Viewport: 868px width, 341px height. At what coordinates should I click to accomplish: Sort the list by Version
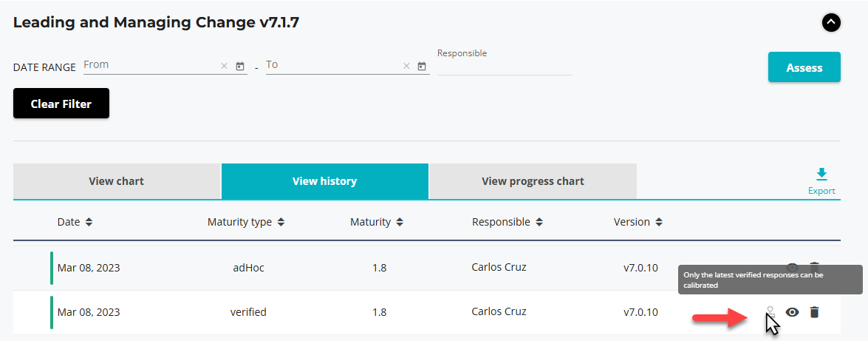tap(659, 222)
